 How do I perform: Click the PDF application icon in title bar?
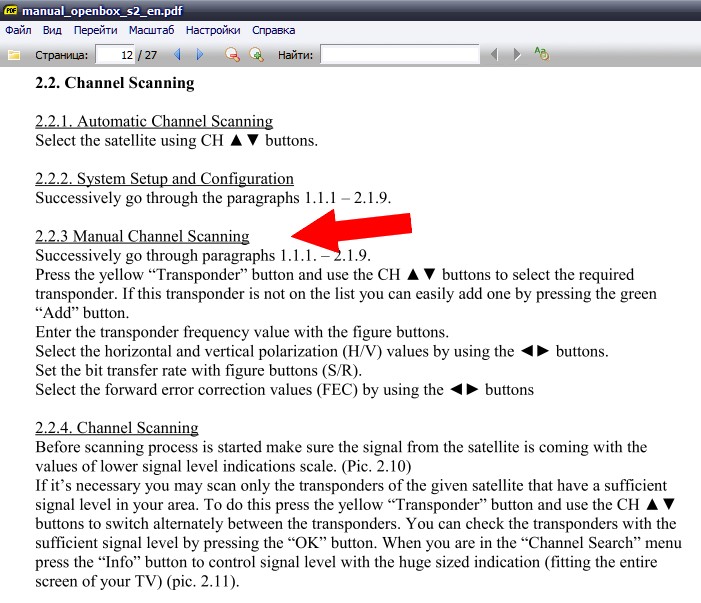(10, 10)
